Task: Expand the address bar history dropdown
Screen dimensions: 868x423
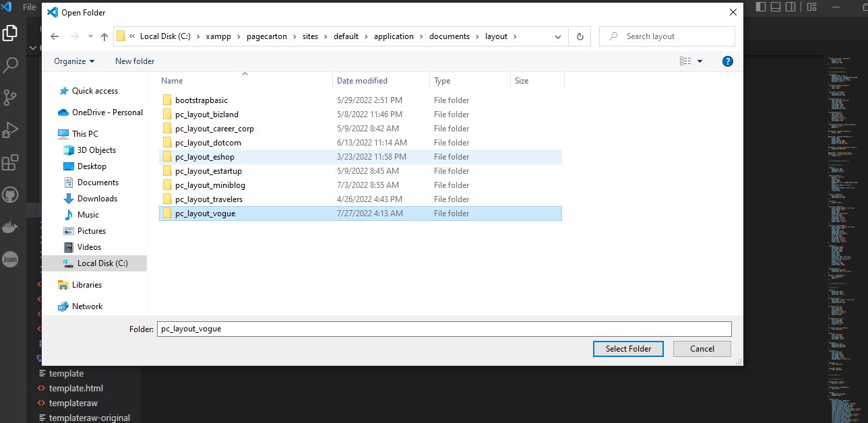Action: pos(558,36)
